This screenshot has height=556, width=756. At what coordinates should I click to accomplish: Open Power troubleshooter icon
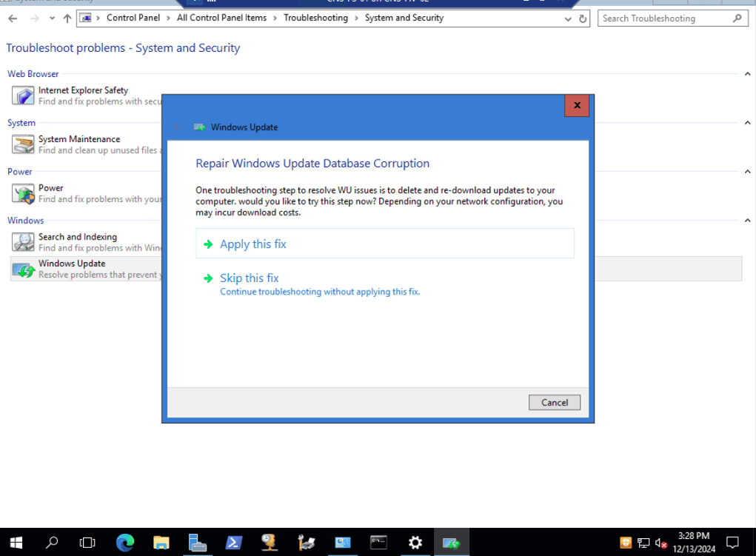[x=23, y=193]
